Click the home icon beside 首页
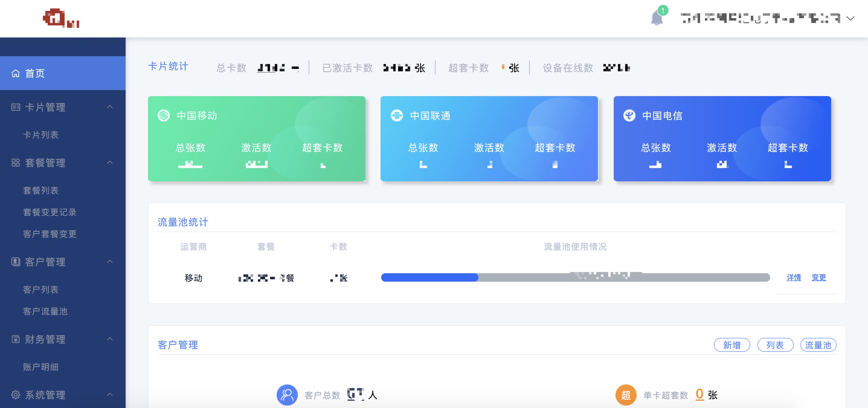868x408 pixels. coord(15,73)
